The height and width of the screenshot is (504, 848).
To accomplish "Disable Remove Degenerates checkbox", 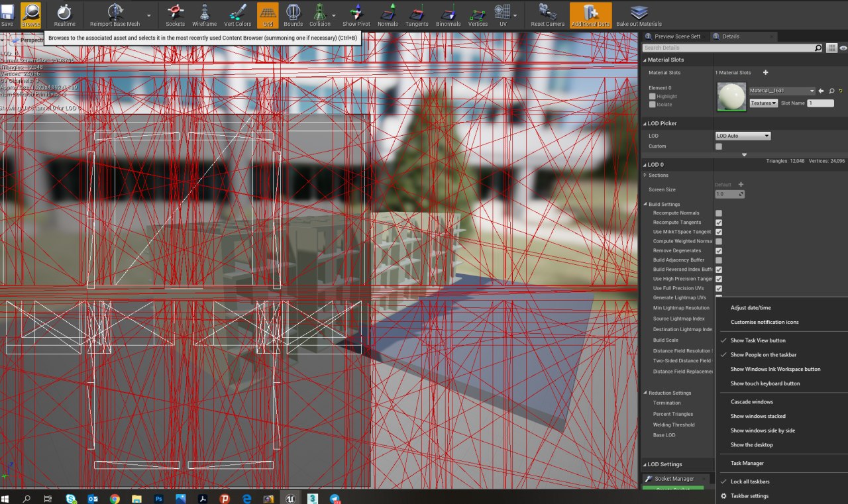I will (x=719, y=251).
